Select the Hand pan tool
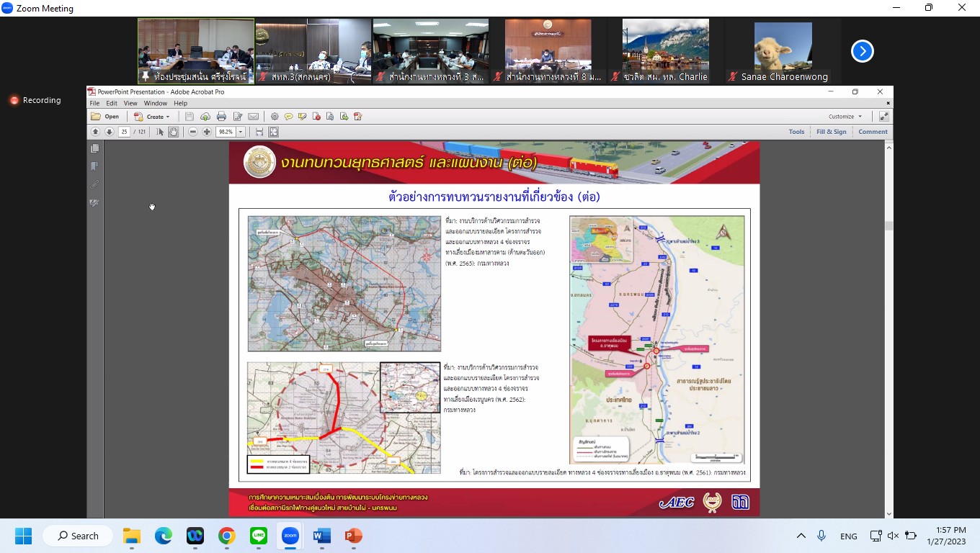Viewport: 980px width, 553px height. pyautogui.click(x=174, y=132)
